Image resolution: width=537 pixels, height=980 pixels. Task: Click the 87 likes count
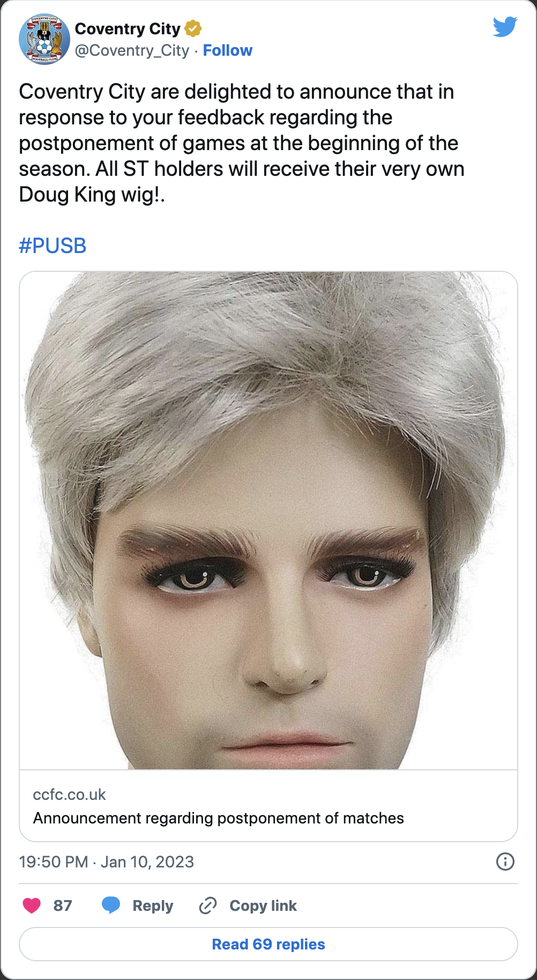63,905
